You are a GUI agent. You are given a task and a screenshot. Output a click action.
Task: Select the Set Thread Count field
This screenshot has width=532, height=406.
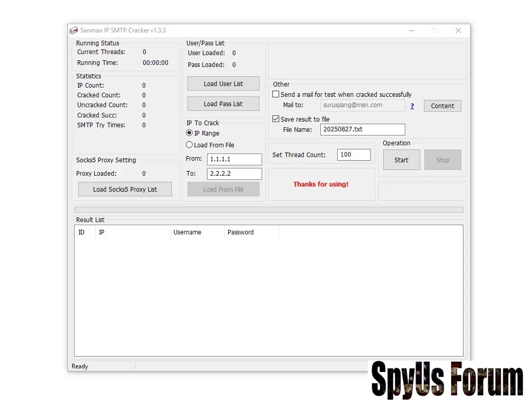tap(354, 155)
